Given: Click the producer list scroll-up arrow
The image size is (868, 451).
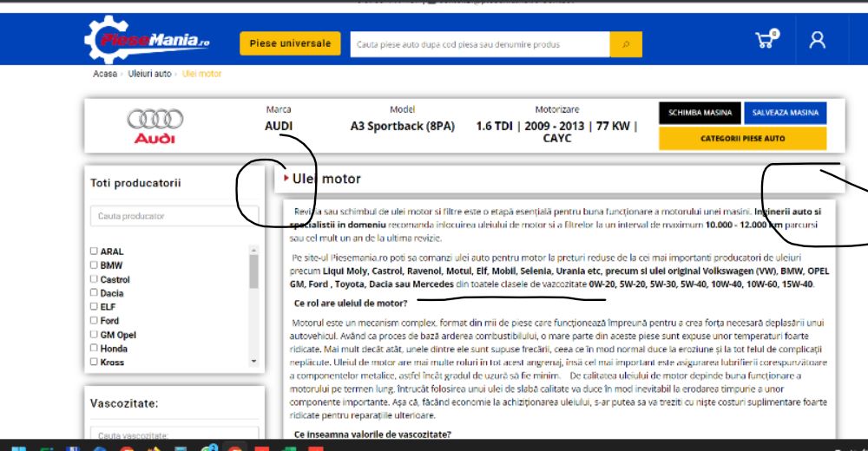Looking at the screenshot, I should [x=253, y=250].
